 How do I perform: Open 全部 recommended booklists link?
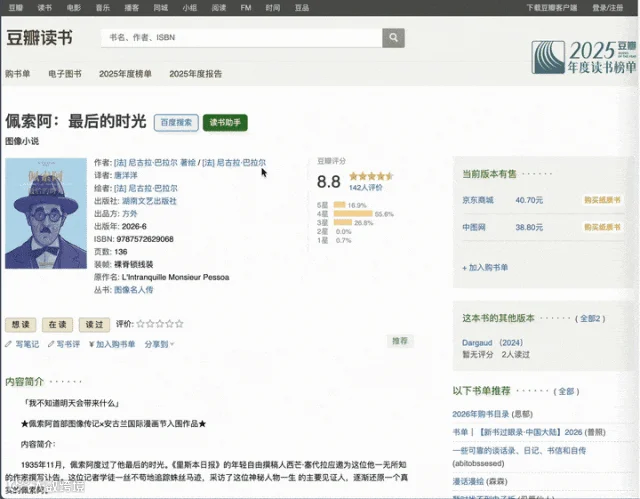pos(566,392)
